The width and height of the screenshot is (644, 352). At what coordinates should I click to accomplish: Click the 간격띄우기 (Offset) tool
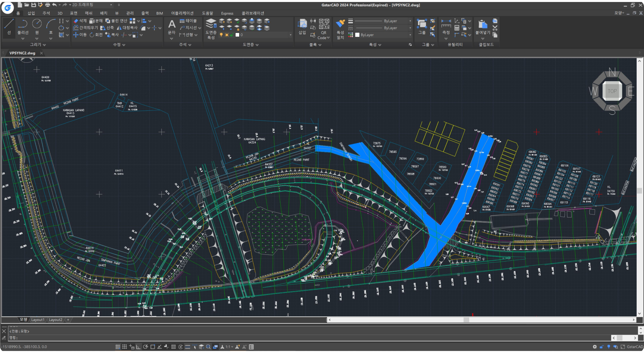[85, 28]
